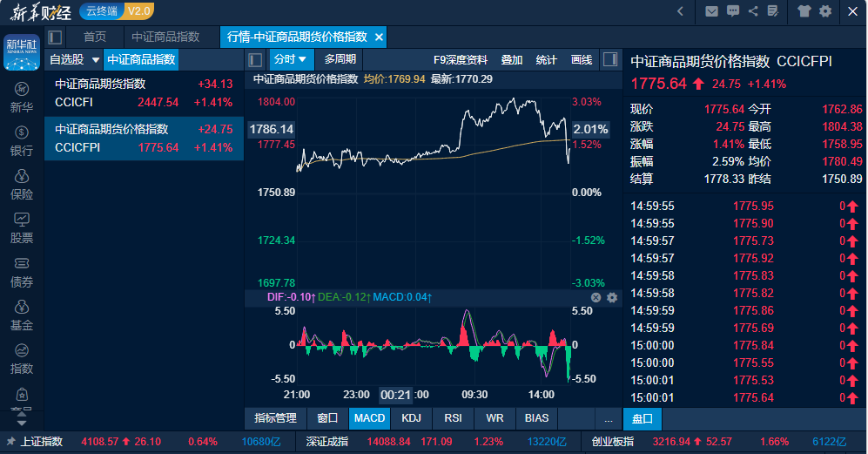Open the mail envelope icon in title bar
Screen dimensions: 868x454
712,11
